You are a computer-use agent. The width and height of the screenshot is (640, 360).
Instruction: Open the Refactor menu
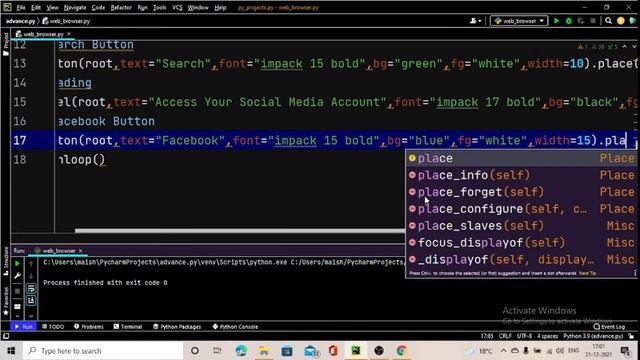(x=121, y=7)
